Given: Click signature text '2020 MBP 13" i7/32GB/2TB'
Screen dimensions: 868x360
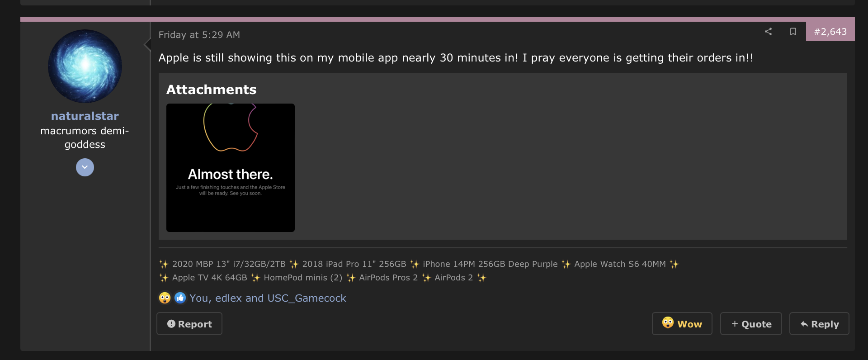Looking at the screenshot, I should tap(229, 264).
